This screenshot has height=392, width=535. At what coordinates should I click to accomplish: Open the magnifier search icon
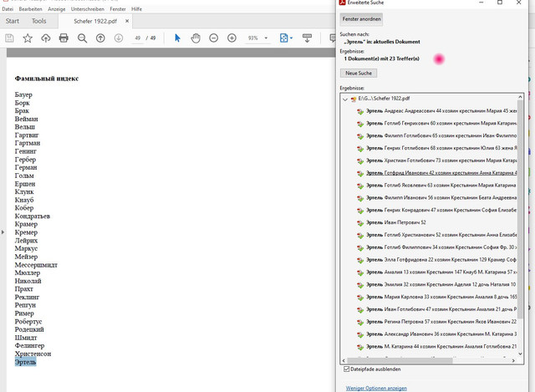coord(82,38)
